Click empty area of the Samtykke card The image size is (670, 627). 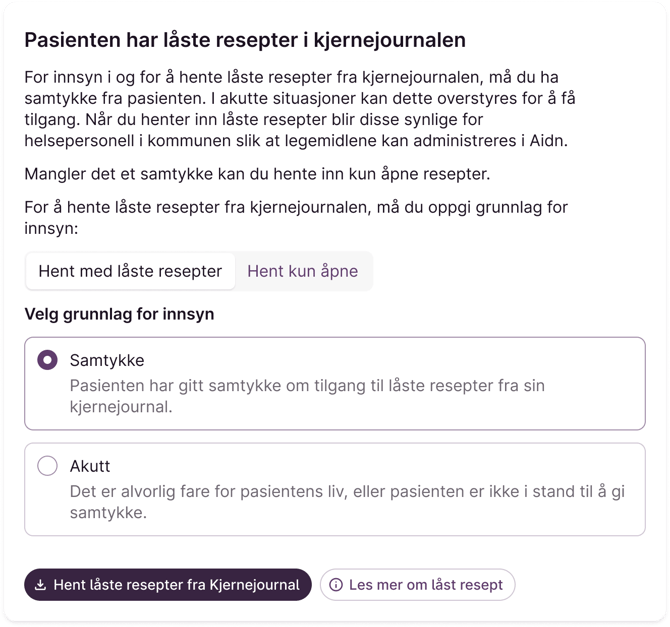(500, 360)
